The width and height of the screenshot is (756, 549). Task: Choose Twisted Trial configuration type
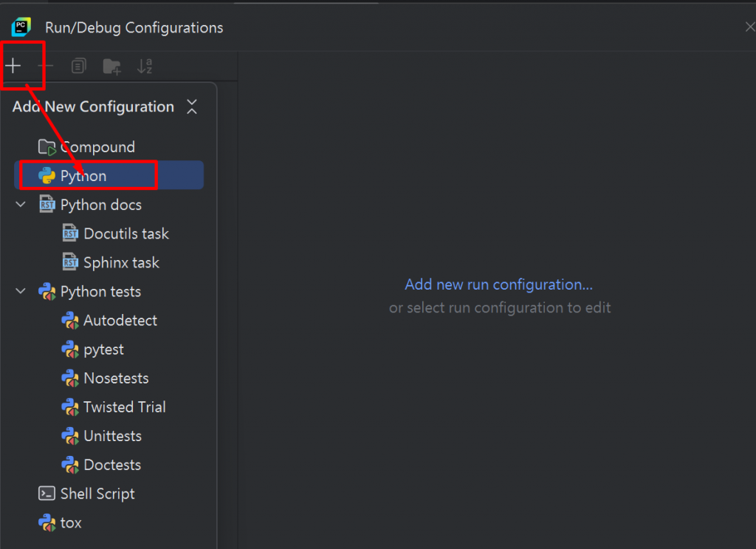[125, 408]
